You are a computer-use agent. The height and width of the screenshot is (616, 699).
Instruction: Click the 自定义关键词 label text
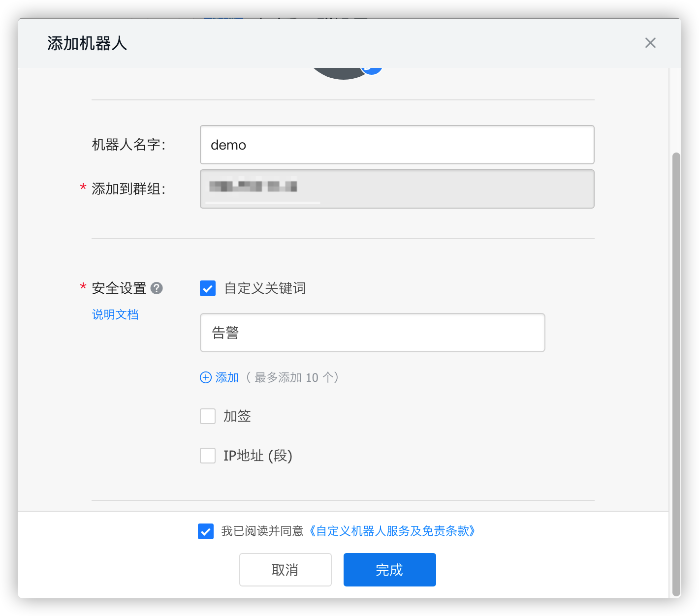pos(265,288)
